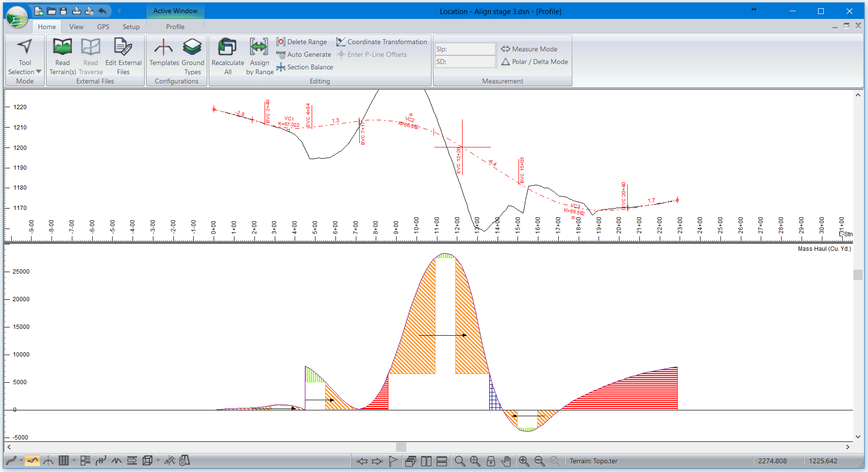Toggle the highlighted profile view button
868x472 pixels.
33,461
